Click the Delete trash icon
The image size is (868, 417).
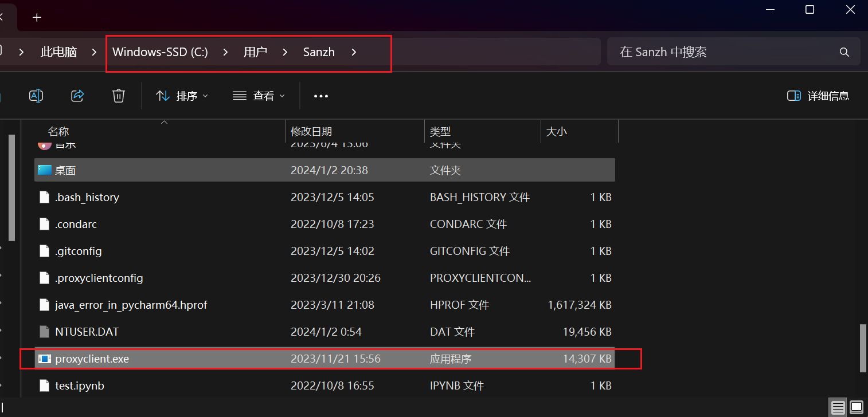(119, 96)
